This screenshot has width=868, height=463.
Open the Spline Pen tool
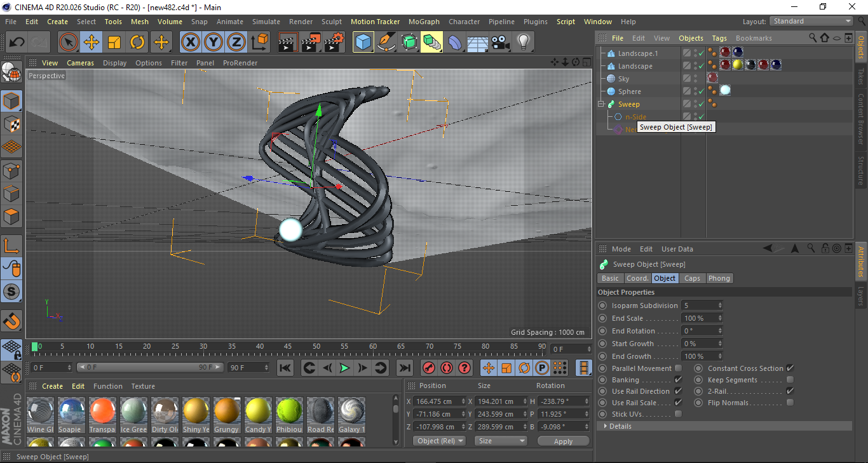(x=386, y=43)
